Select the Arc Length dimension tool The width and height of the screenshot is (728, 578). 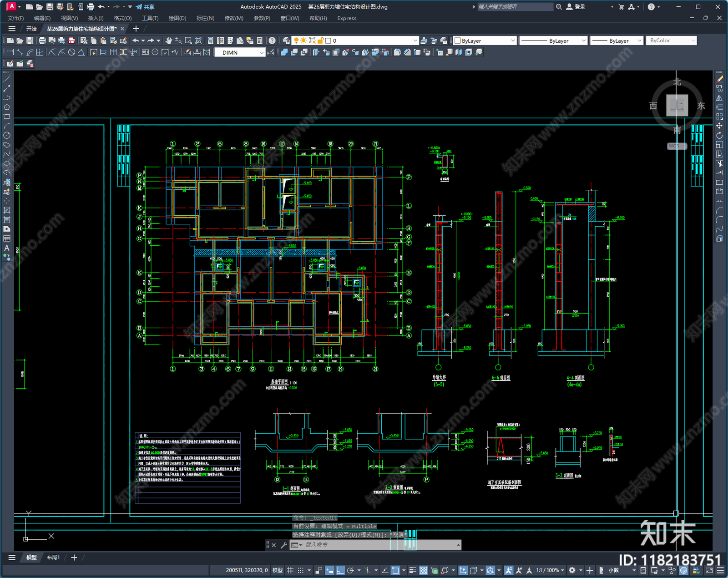[x=30, y=52]
